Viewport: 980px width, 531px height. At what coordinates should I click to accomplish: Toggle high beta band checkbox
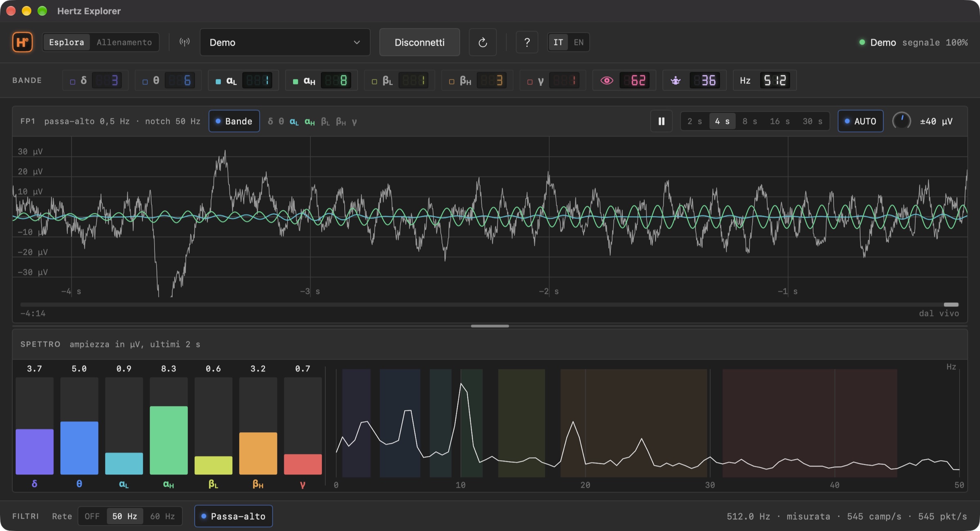[x=452, y=82]
